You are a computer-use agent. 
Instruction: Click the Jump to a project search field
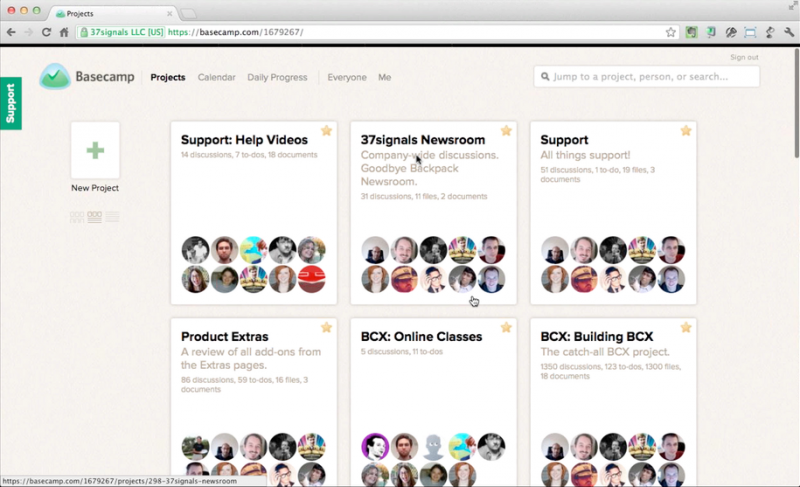coord(646,77)
